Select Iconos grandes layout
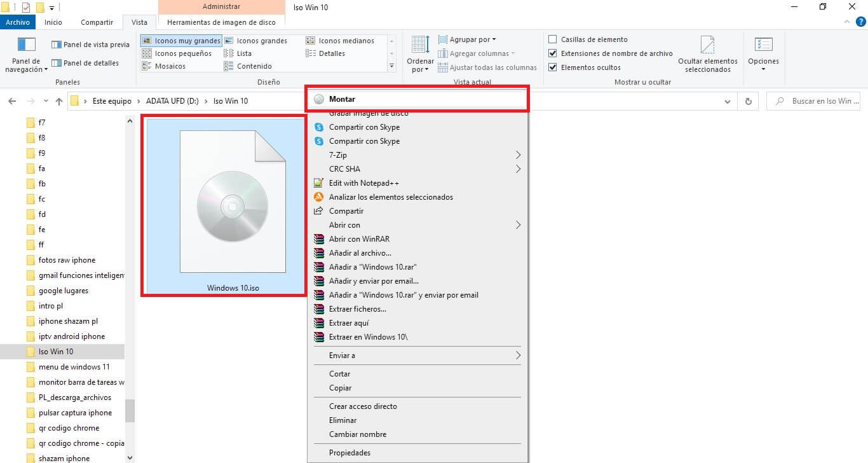 255,41
